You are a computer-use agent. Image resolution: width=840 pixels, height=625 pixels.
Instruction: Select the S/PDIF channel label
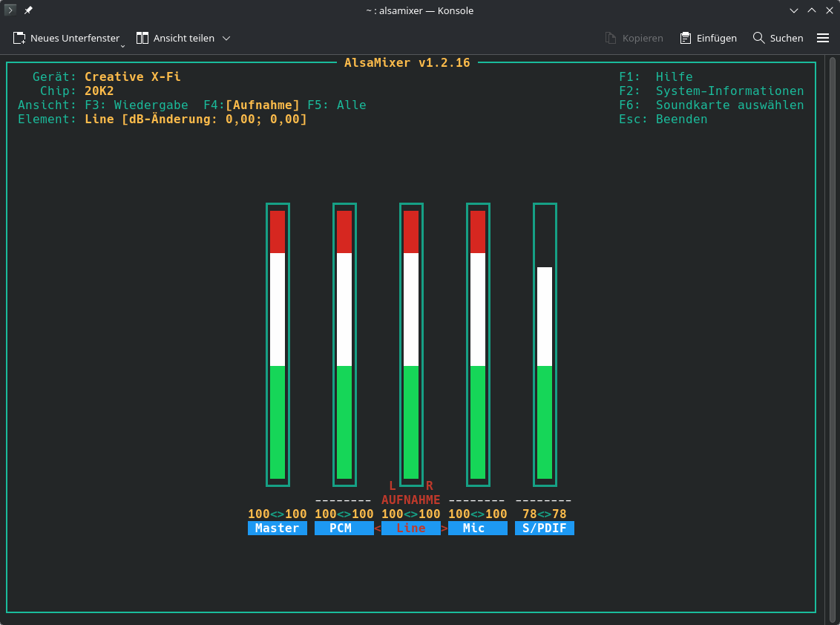(544, 528)
